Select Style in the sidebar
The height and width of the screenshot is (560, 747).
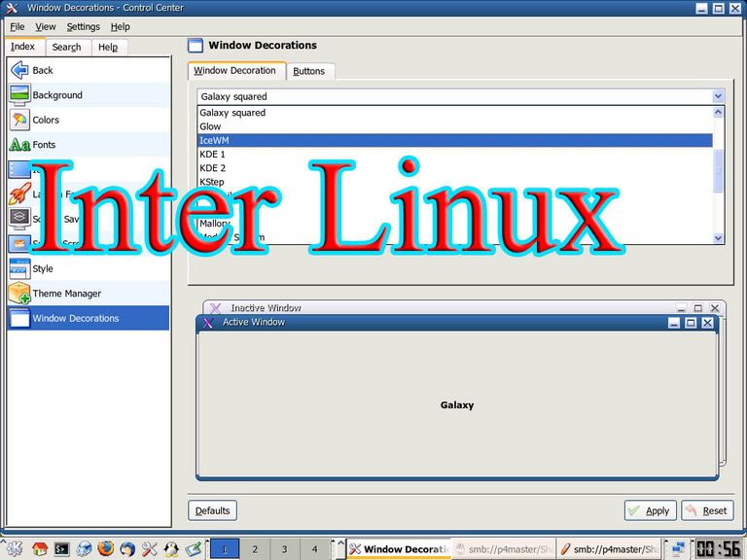coord(89,268)
